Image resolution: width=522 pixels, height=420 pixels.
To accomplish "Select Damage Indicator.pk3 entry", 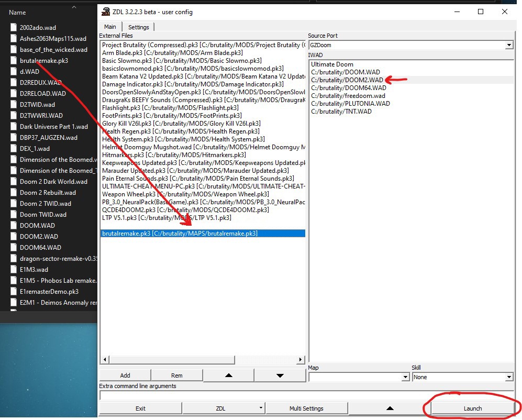I will click(x=203, y=84).
